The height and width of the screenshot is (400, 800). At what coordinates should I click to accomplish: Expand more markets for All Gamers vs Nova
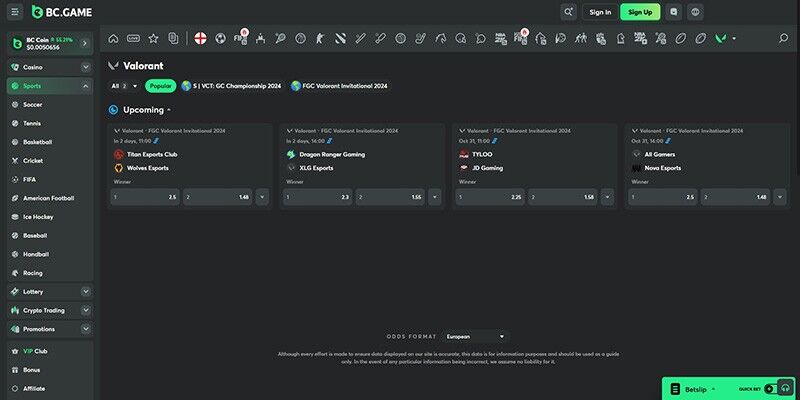(x=780, y=197)
